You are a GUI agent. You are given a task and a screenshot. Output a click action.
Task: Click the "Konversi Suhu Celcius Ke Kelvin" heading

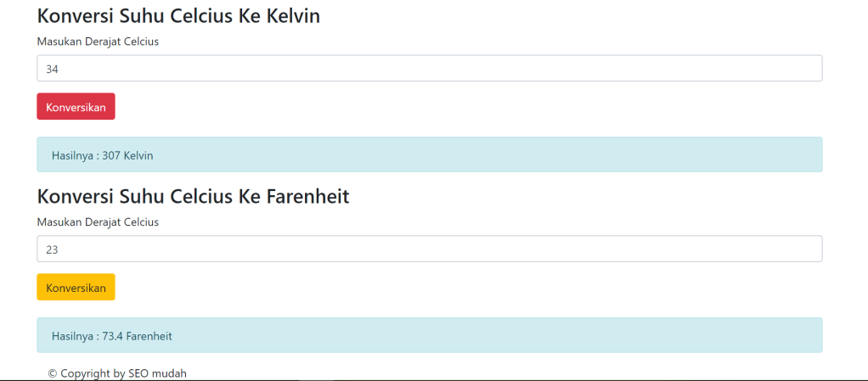pos(178,16)
